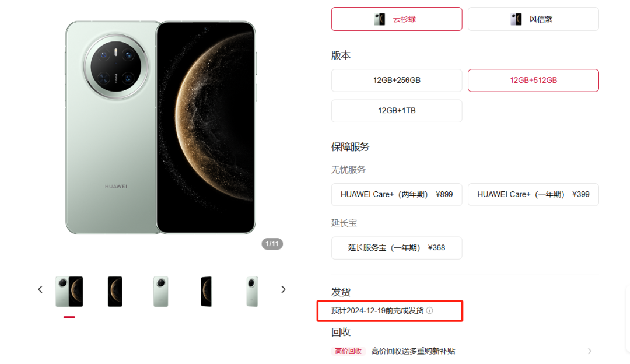Choose the 12GB+1TB version
630x364 pixels.
tap(397, 111)
